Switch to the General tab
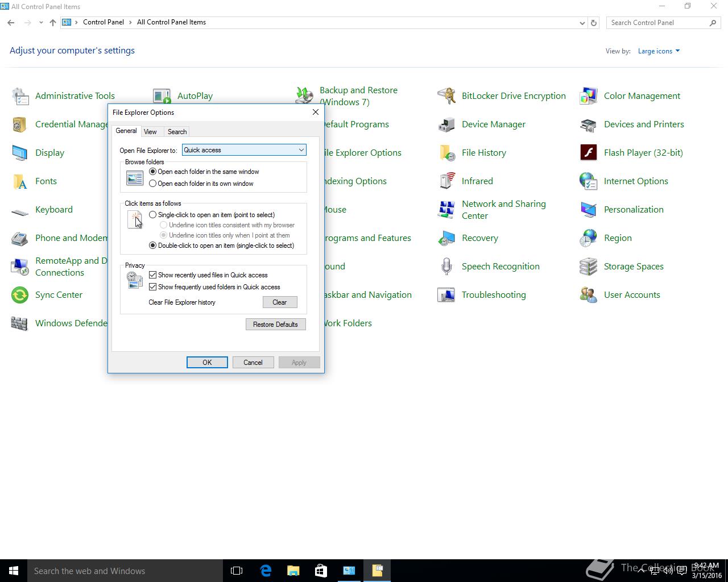 click(126, 131)
